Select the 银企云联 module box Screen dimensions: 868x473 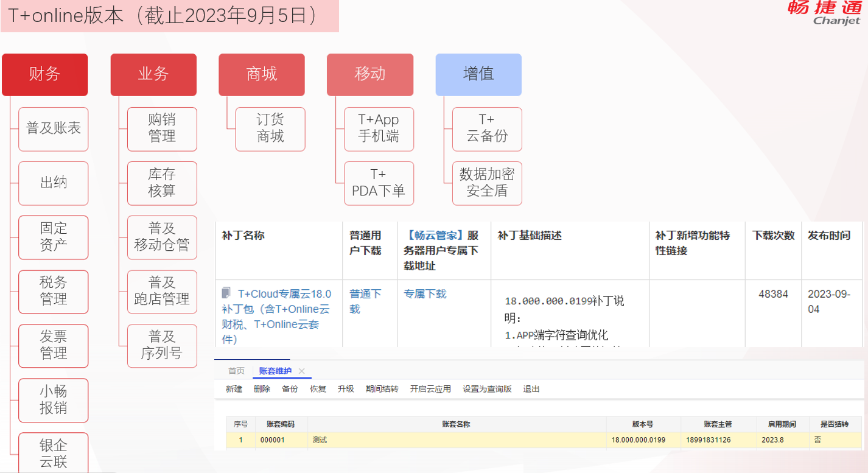(54, 453)
